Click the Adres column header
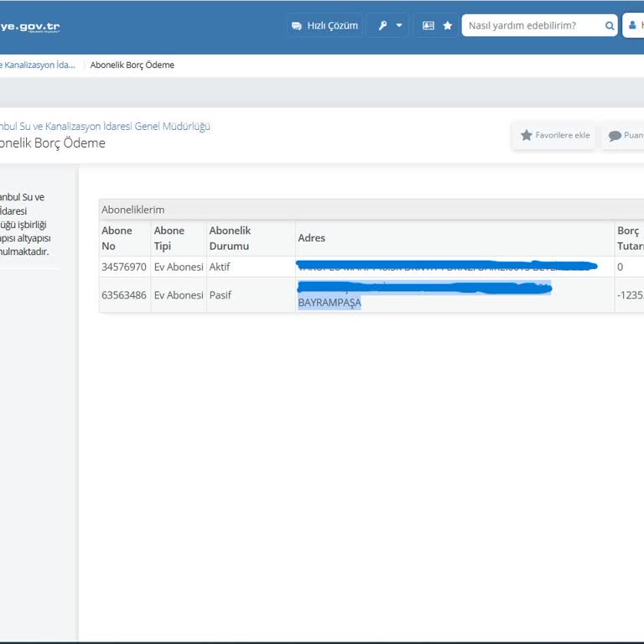The width and height of the screenshot is (644, 644). tap(312, 238)
